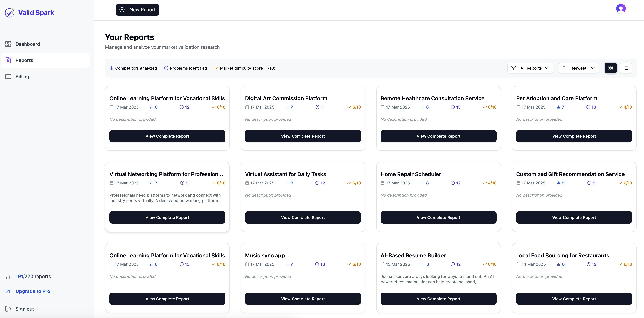Screen dimensions: 644x318
Task: Switch to grid view layout
Action: pos(610,68)
